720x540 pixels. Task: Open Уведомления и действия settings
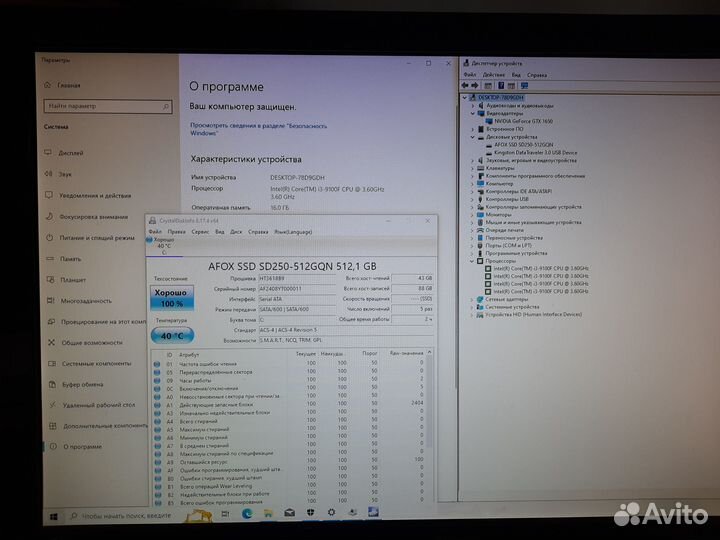[88, 196]
